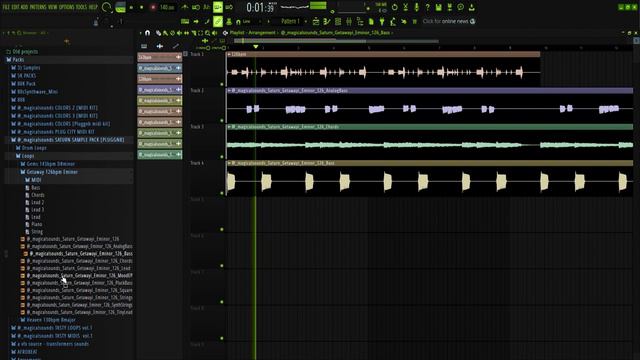Click the tempo field showing 140

coord(167,7)
